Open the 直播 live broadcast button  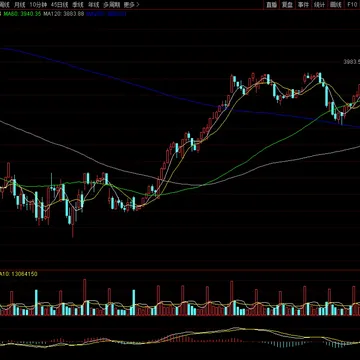tap(272, 5)
